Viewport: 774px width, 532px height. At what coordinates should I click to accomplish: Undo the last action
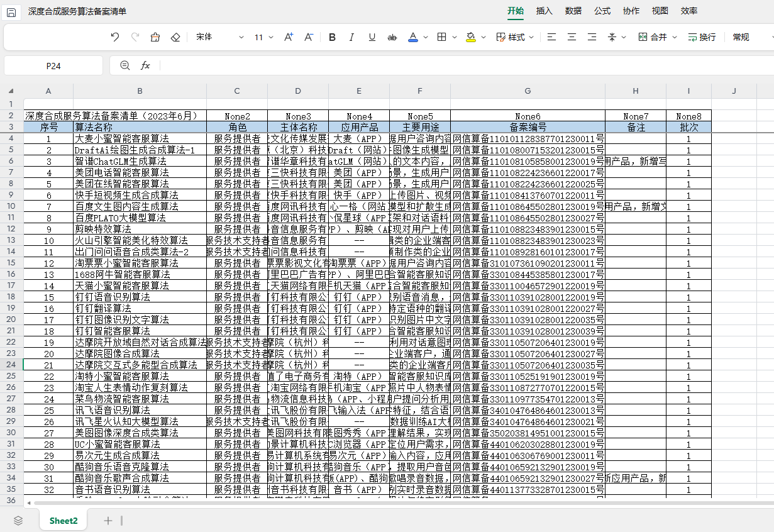tap(115, 37)
